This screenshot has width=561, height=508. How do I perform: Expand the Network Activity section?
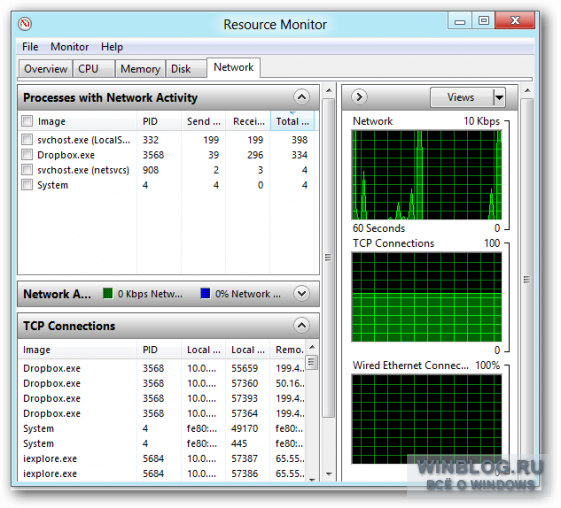[301, 293]
